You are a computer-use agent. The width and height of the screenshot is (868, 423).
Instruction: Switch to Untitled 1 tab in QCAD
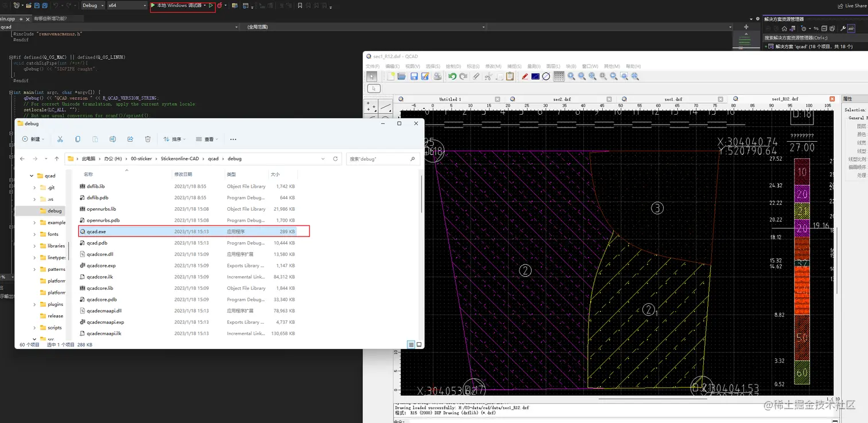450,99
